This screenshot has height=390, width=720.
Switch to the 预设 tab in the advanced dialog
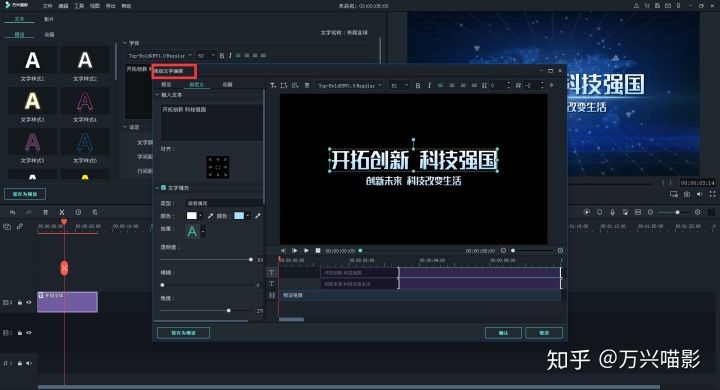coord(166,85)
